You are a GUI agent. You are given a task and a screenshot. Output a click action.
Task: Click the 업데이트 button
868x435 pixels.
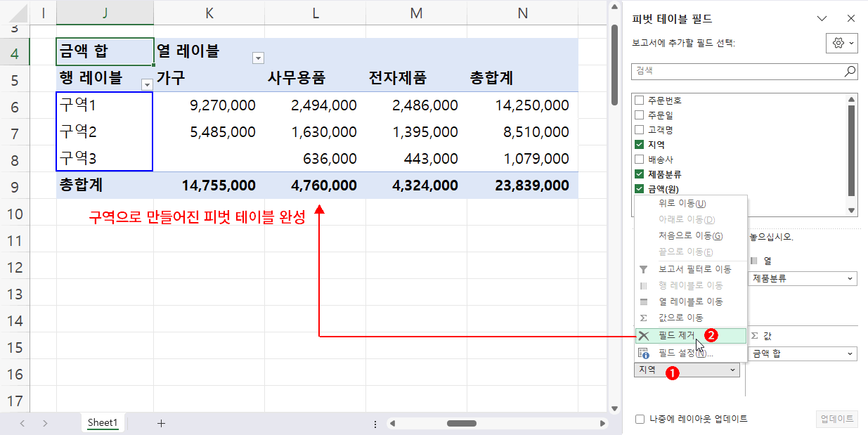pos(836,417)
